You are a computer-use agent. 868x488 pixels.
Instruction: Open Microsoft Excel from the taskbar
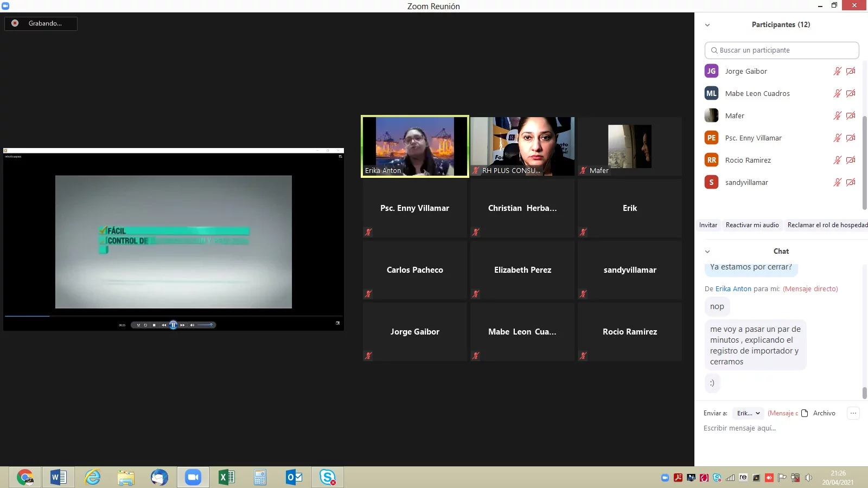pos(226,477)
